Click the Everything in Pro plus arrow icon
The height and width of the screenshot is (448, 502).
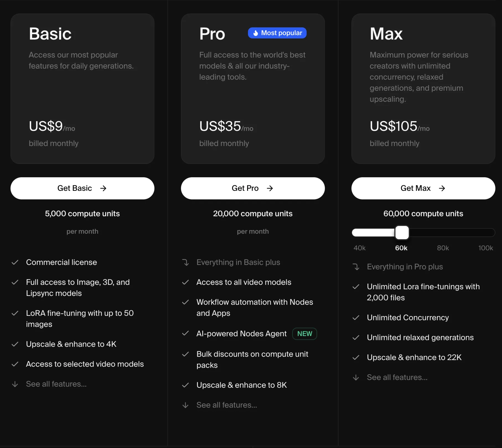pyautogui.click(x=356, y=267)
